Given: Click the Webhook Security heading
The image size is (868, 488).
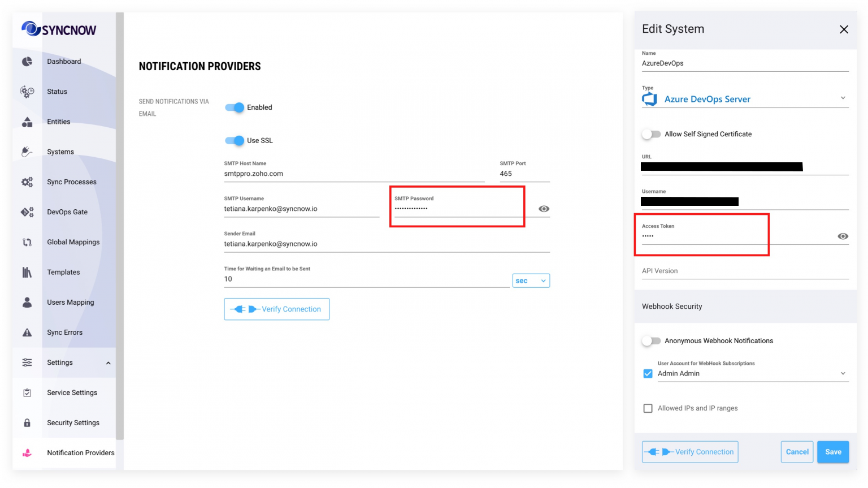Looking at the screenshot, I should pos(672,306).
